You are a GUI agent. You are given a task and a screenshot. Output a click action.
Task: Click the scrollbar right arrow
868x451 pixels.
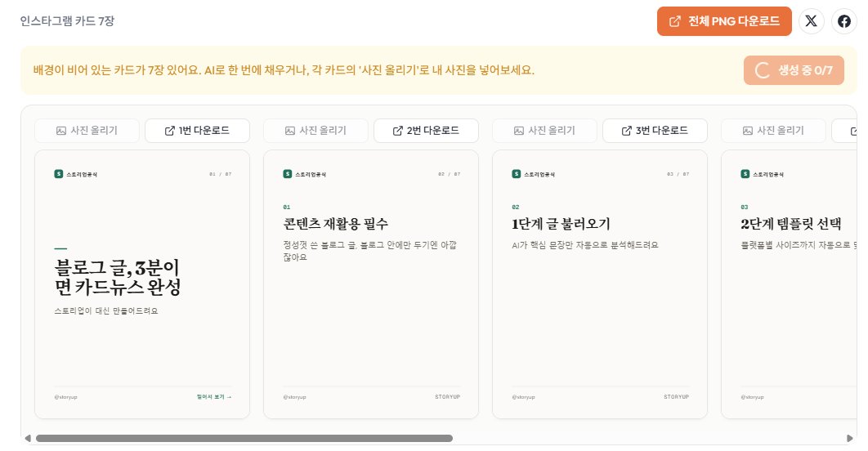(x=850, y=438)
